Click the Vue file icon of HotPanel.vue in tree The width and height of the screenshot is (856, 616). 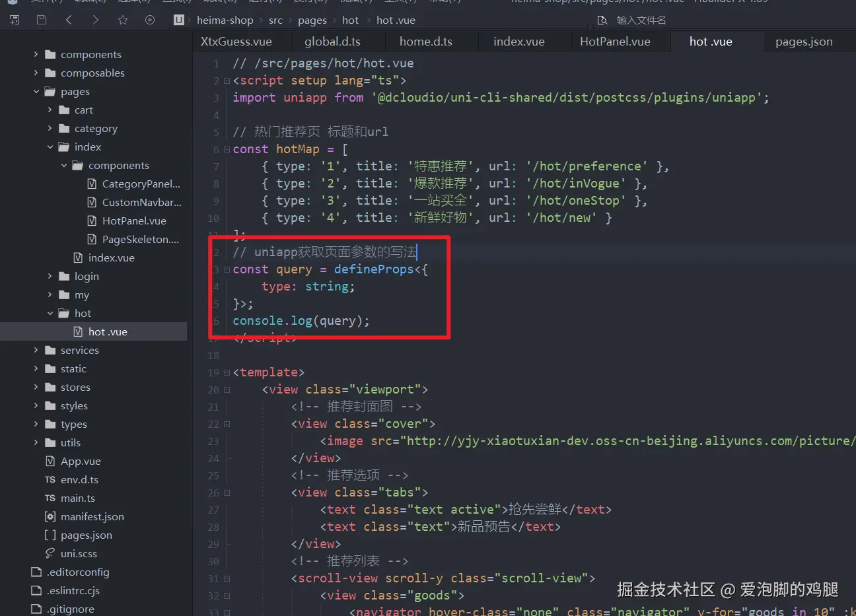[92, 221]
